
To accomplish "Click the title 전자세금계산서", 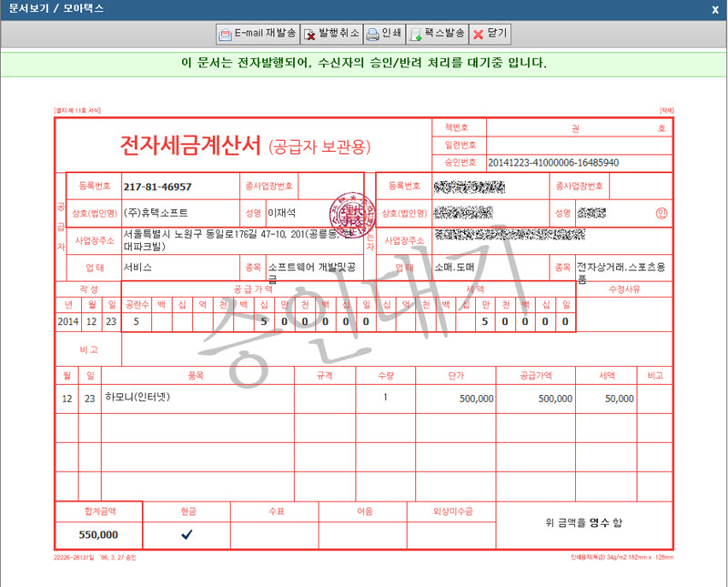I will click(190, 146).
